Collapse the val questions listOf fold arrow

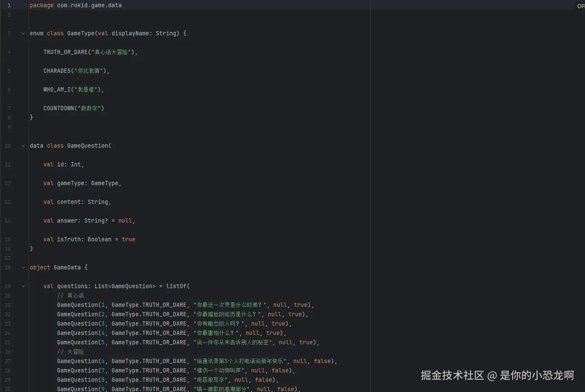coord(23,286)
